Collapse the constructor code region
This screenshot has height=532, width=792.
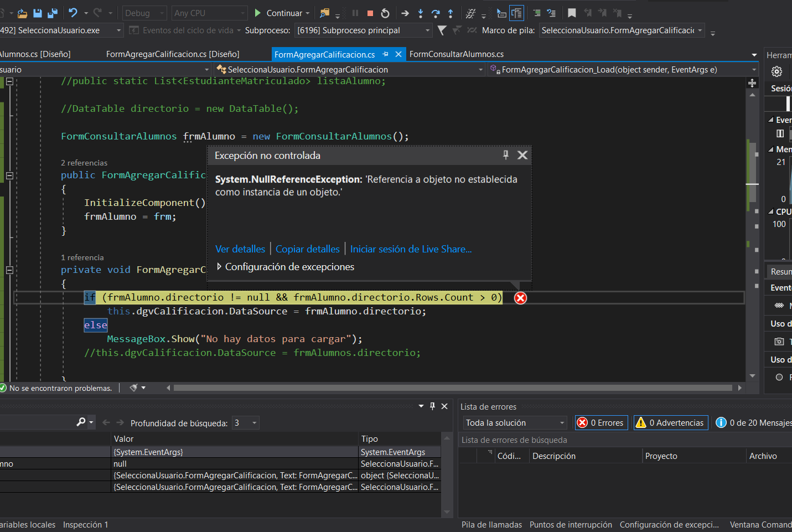click(x=9, y=175)
